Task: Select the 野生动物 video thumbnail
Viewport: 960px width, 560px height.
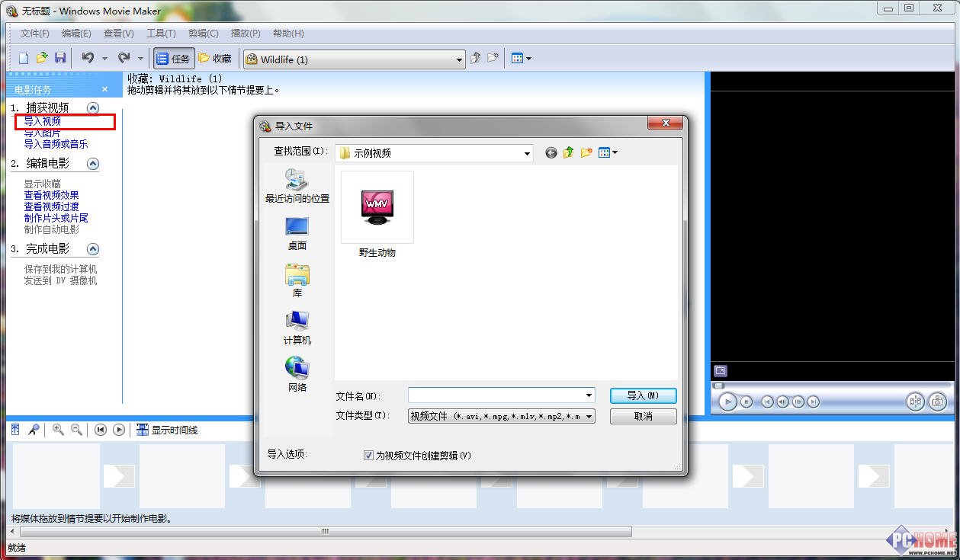Action: coord(377,207)
